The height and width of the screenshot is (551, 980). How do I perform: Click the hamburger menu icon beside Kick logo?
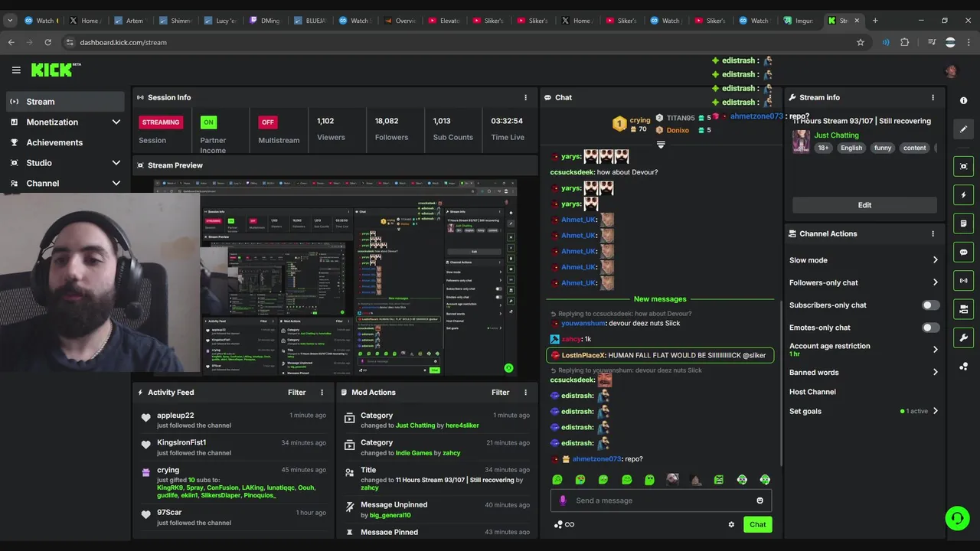coord(16,70)
